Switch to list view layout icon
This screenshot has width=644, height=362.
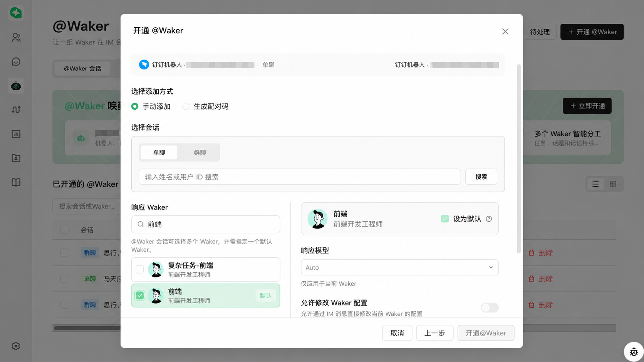595,184
